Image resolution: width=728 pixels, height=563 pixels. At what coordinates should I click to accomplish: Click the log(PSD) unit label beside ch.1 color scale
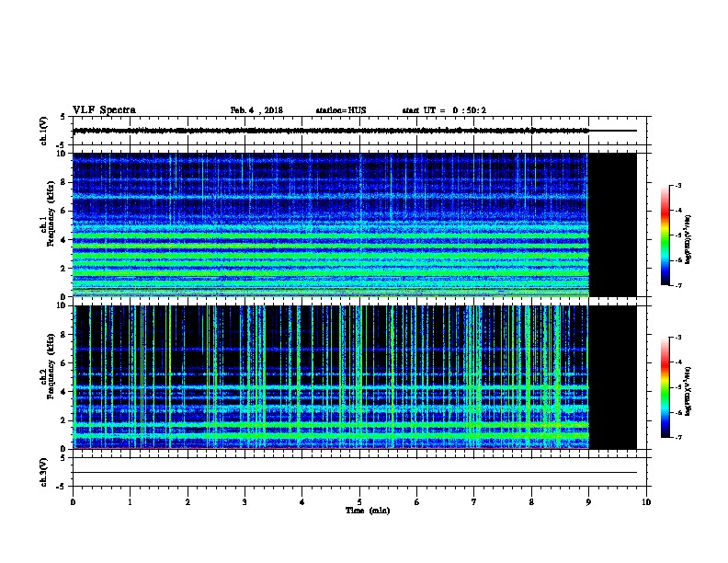click(x=688, y=240)
